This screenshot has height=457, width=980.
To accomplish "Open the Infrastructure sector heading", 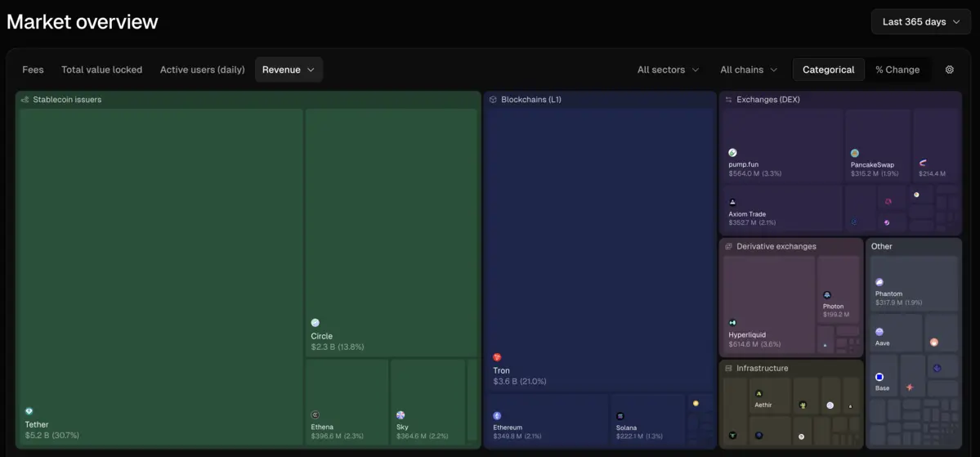I will point(763,368).
